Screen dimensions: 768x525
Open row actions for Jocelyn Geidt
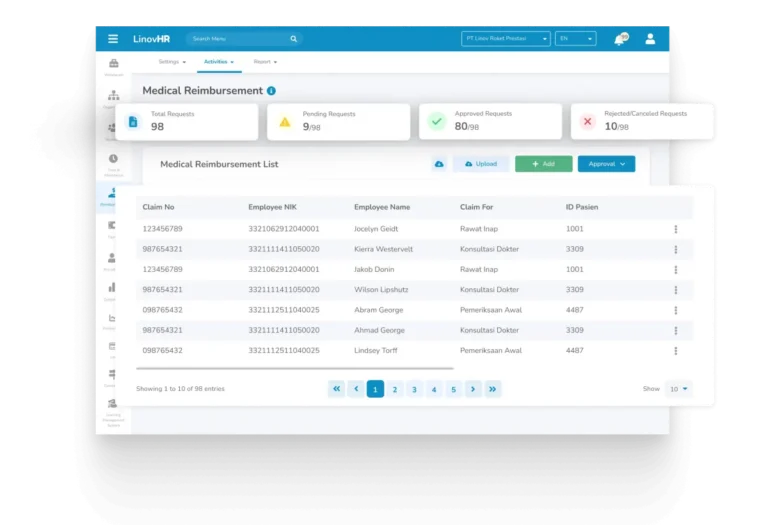pos(676,229)
